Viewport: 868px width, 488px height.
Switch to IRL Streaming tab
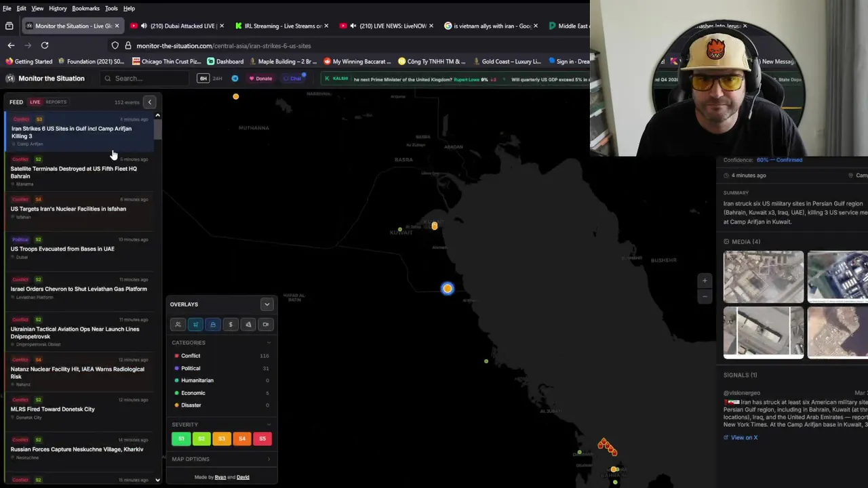pyautogui.click(x=282, y=26)
